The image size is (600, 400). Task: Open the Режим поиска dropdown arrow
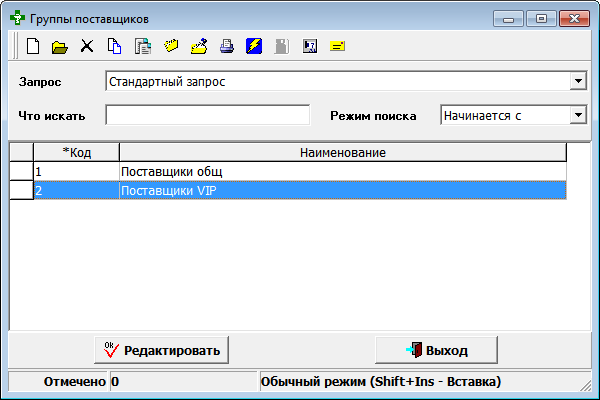[x=578, y=115]
